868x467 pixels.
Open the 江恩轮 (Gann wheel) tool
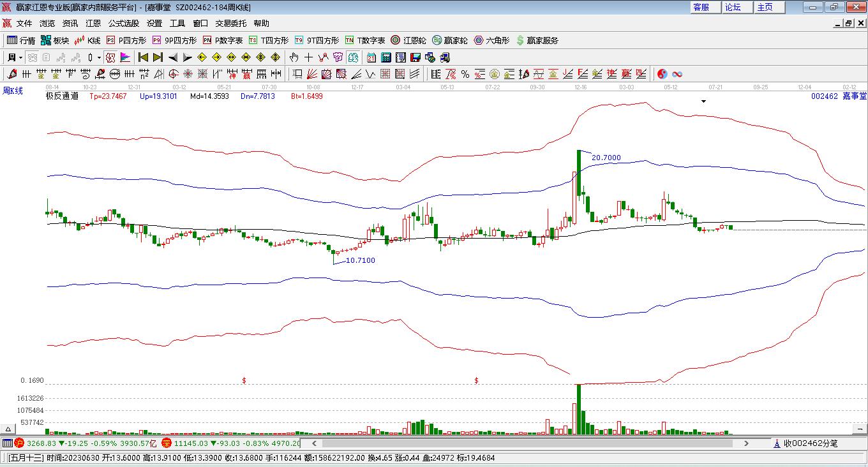[x=408, y=40]
